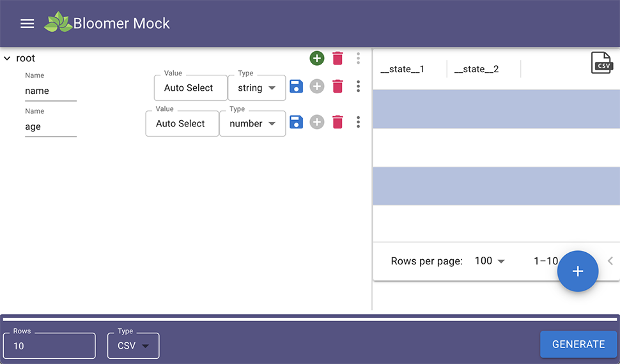
Task: Click the __state__1 column header
Action: [402, 69]
